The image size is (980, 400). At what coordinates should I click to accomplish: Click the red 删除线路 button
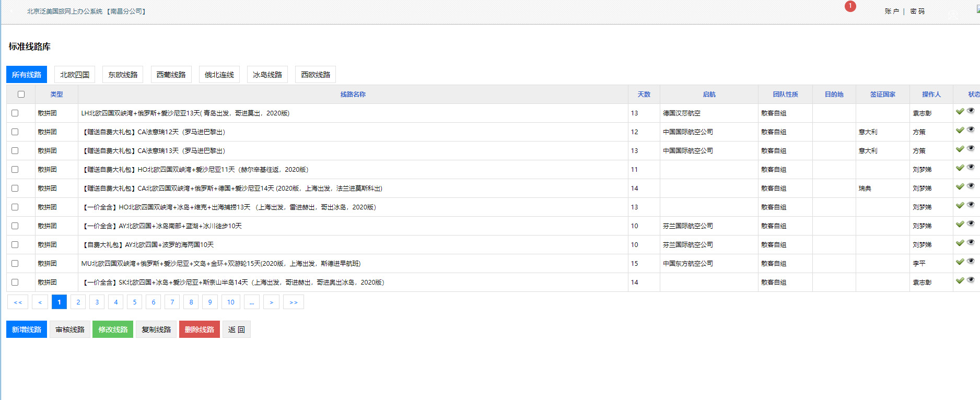(x=200, y=330)
